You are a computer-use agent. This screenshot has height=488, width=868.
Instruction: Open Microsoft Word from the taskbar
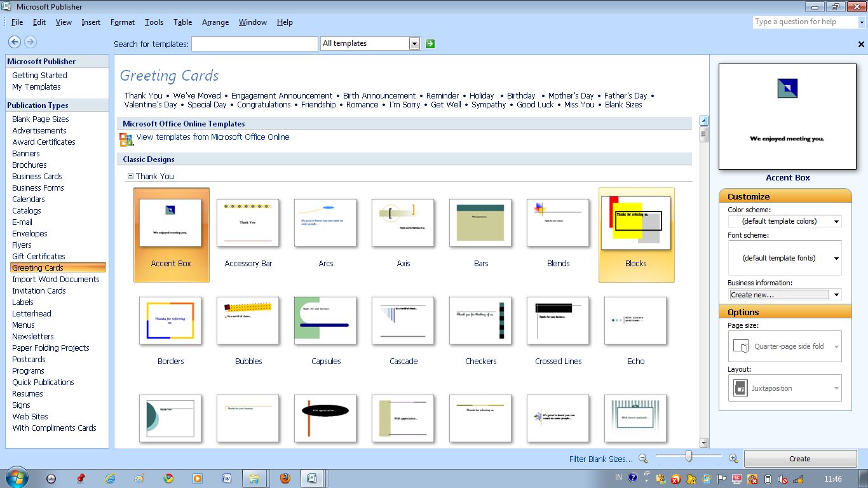pyautogui.click(x=226, y=478)
